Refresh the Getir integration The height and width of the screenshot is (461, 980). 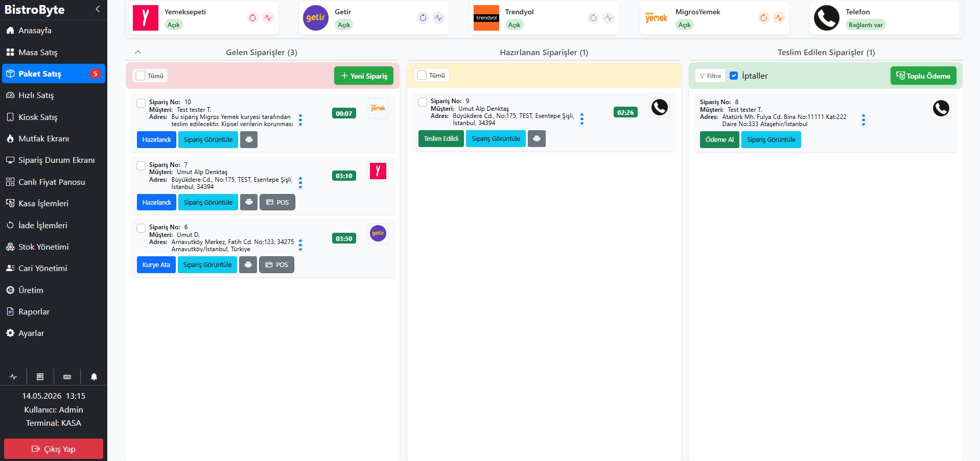[423, 18]
